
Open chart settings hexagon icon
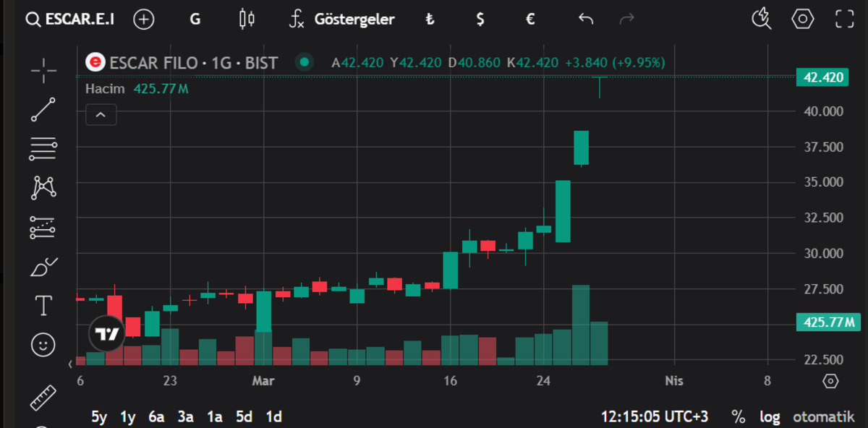(x=803, y=19)
